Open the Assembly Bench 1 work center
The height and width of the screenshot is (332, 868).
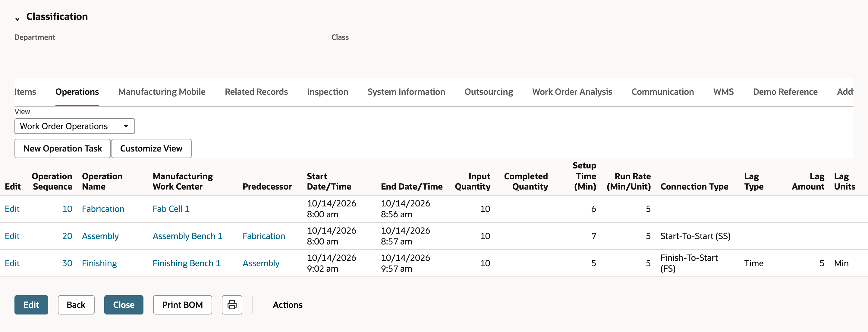(x=188, y=236)
